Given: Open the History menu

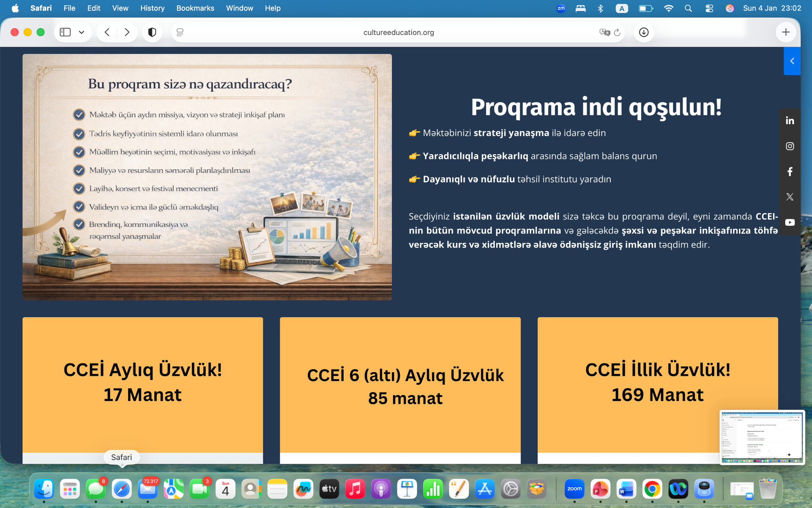Looking at the screenshot, I should pos(152,8).
